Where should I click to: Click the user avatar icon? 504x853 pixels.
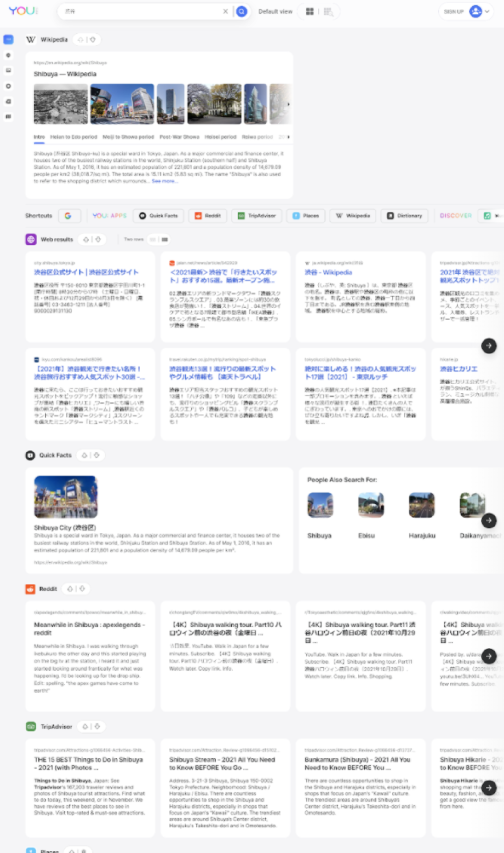[475, 12]
